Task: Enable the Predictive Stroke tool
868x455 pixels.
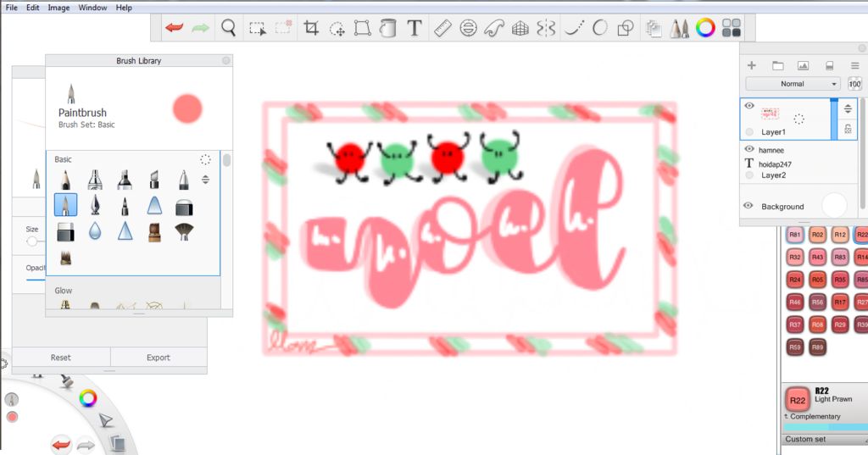Action: pyautogui.click(x=599, y=28)
